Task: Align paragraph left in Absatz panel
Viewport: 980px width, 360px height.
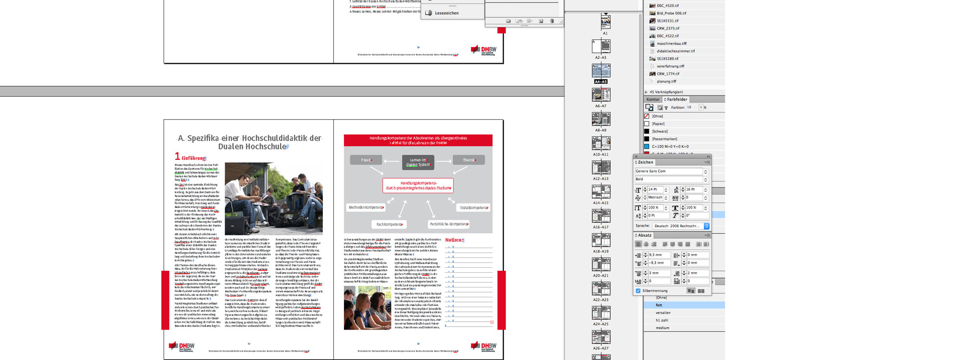Action: [x=638, y=244]
